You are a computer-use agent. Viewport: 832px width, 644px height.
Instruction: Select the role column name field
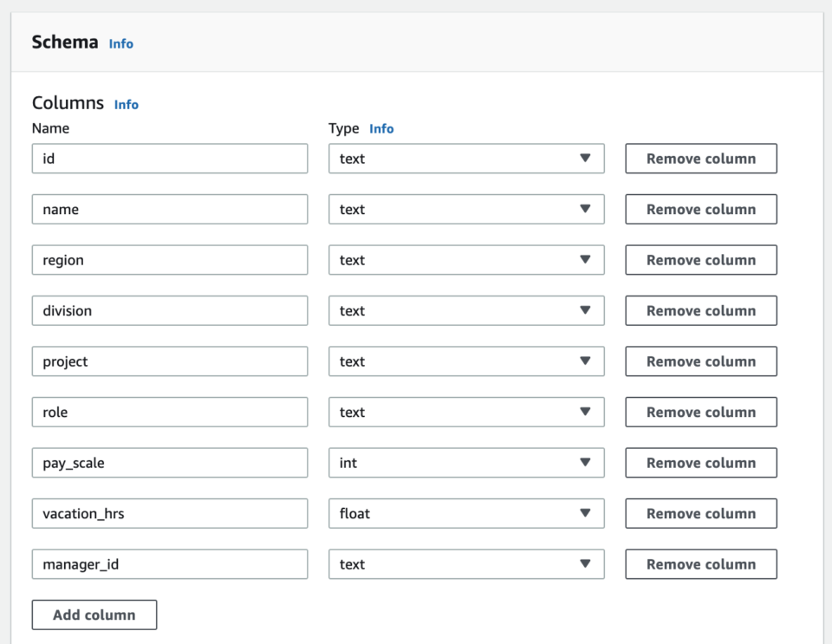click(170, 412)
